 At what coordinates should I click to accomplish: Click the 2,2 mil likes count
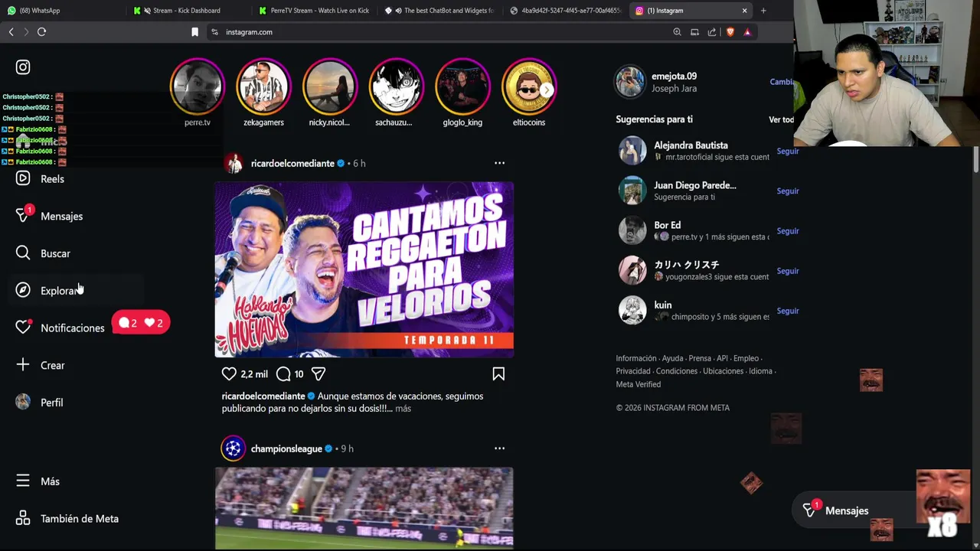254,374
